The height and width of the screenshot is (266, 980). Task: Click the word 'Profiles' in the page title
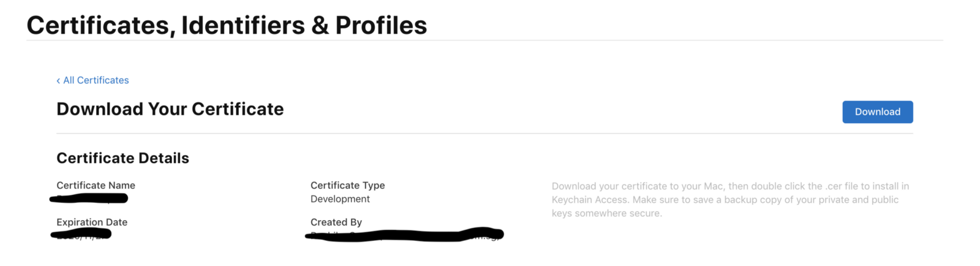coord(381,25)
